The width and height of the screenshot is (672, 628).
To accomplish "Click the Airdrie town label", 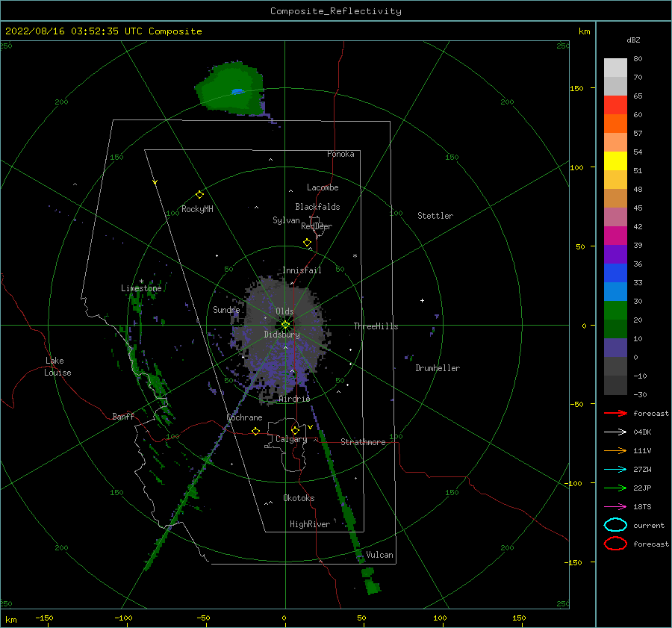I will coord(294,399).
